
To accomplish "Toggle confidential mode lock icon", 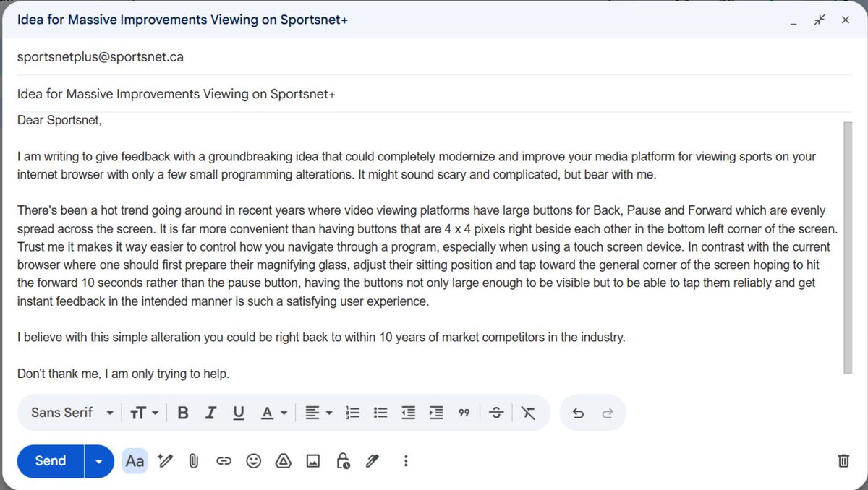I will coord(343,460).
